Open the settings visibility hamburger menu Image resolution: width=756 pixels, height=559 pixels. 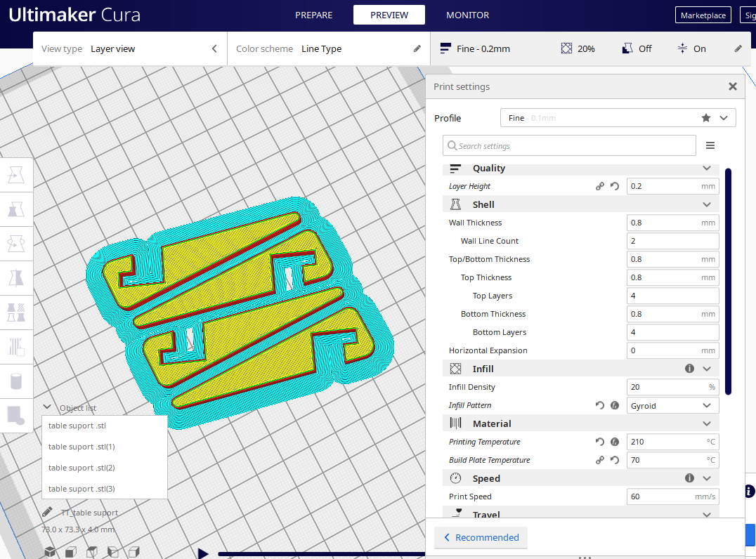coord(710,145)
